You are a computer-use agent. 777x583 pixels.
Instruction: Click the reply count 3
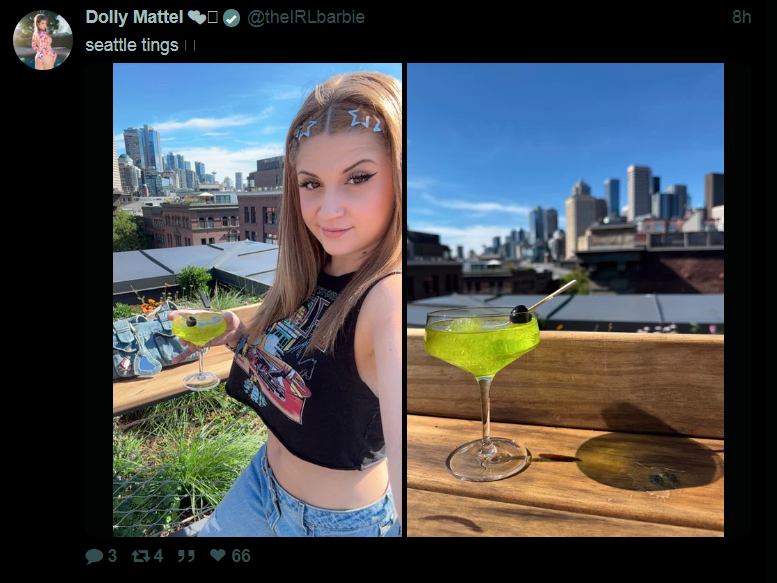pyautogui.click(x=112, y=556)
